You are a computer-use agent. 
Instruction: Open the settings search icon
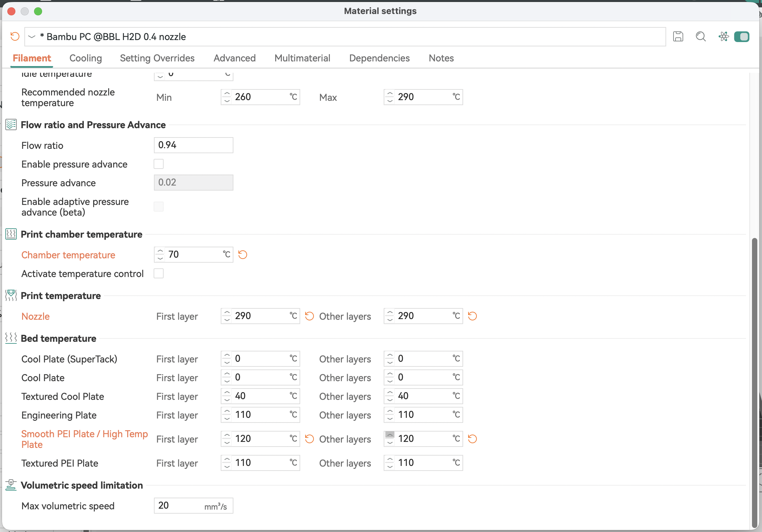click(701, 36)
